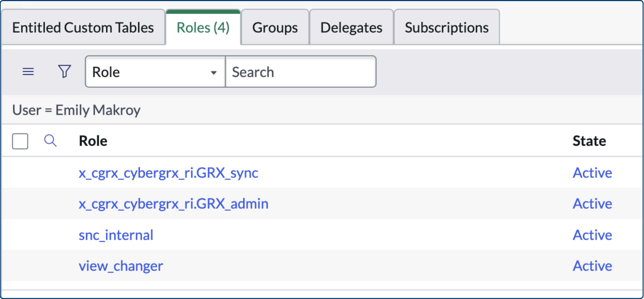The image size is (644, 299).
Task: Open the snc_internal role link
Action: pos(116,235)
